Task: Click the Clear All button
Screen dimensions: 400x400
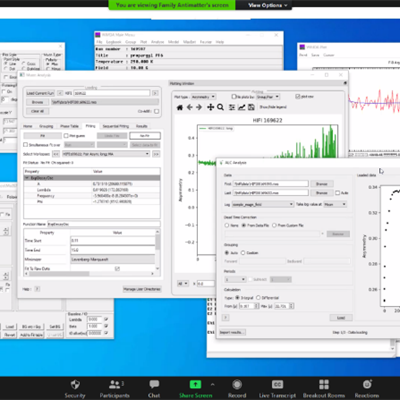Action: (x=37, y=111)
